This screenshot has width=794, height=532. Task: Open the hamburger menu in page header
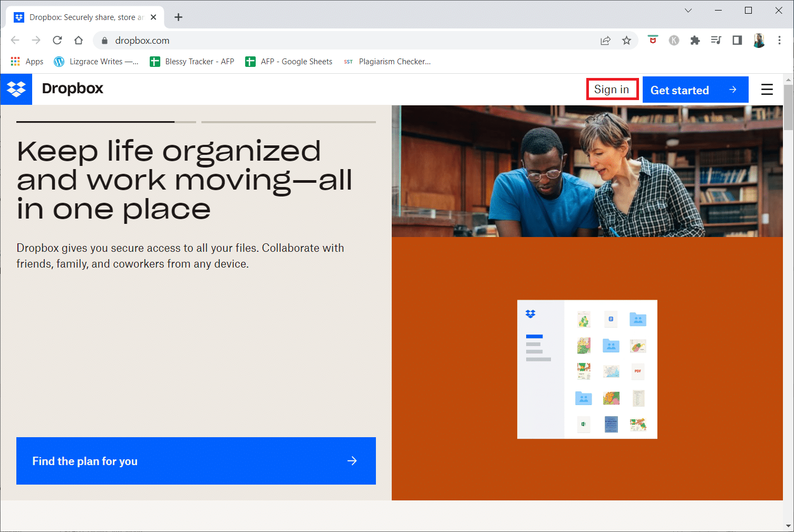(x=767, y=90)
